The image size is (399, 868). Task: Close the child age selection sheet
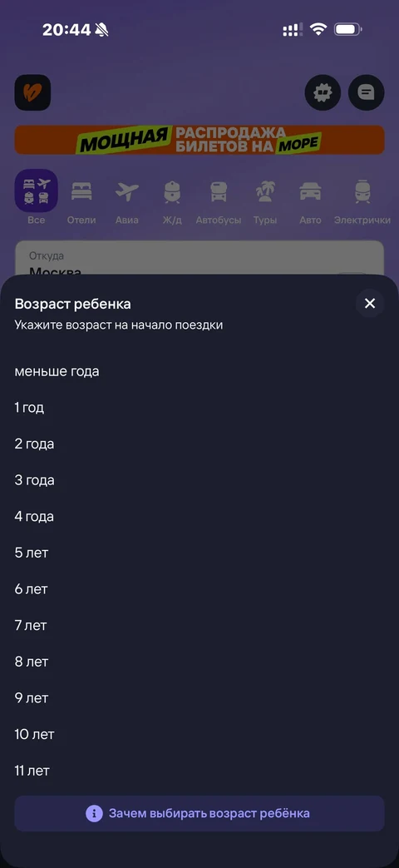tap(369, 304)
